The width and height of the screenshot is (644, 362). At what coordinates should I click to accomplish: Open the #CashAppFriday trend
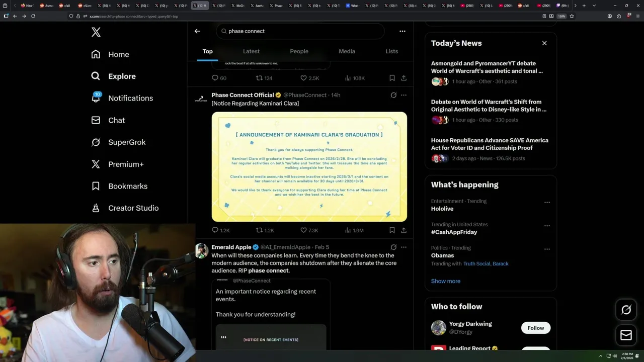point(454,232)
